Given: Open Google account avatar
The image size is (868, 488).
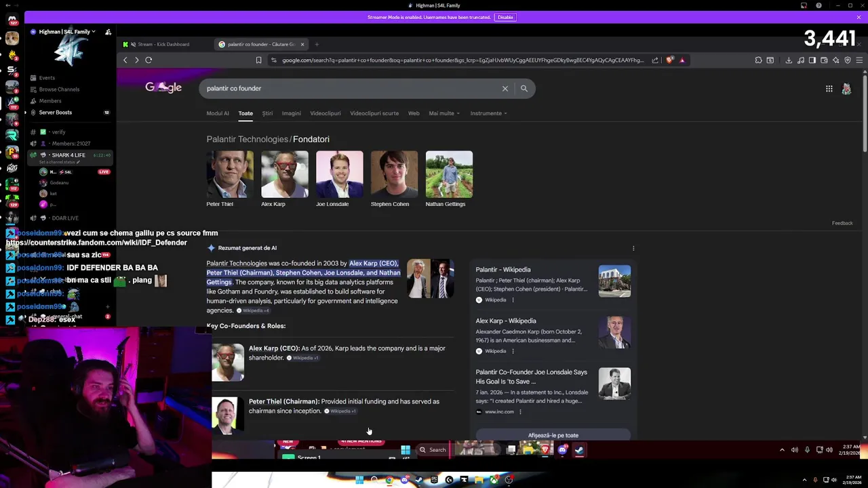Looking at the screenshot, I should click(846, 88).
